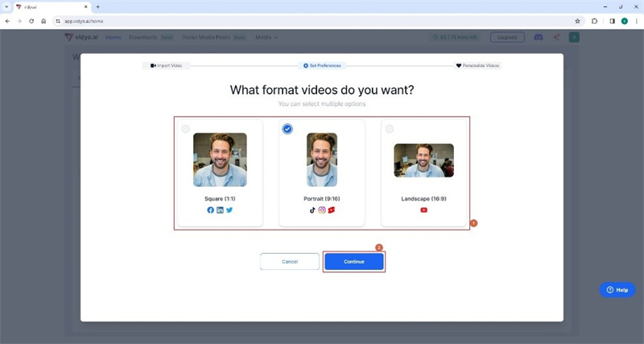This screenshot has width=644, height=344.
Task: Click the Portrait format preview thumbnail
Action: [x=322, y=160]
